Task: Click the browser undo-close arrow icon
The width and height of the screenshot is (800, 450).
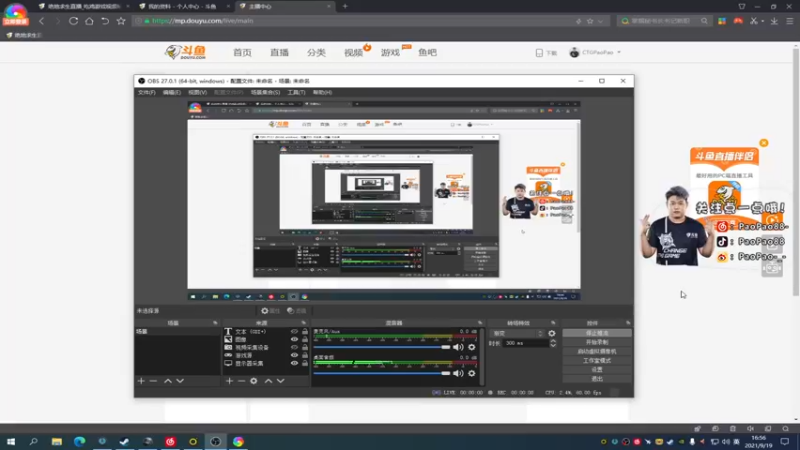Action: tap(105, 21)
